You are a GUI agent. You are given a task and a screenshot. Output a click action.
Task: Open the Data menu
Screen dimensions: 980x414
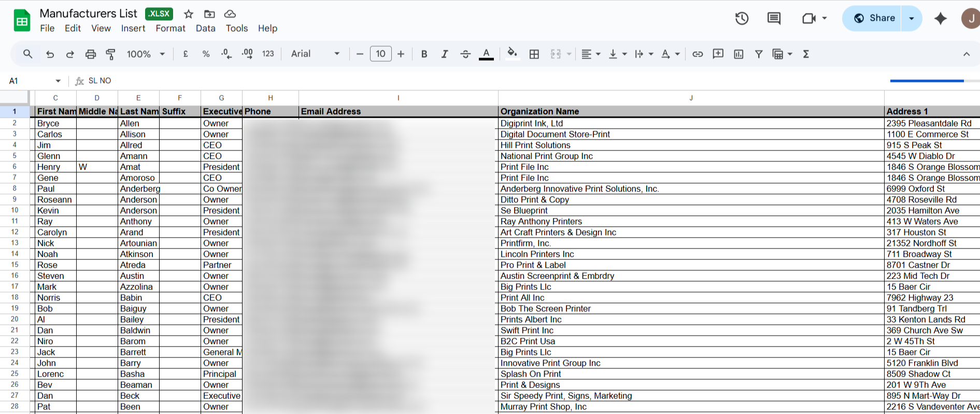(x=205, y=29)
